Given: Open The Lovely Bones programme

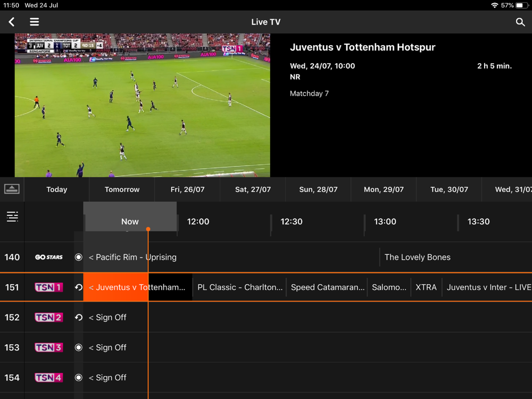Looking at the screenshot, I should pos(456,257).
